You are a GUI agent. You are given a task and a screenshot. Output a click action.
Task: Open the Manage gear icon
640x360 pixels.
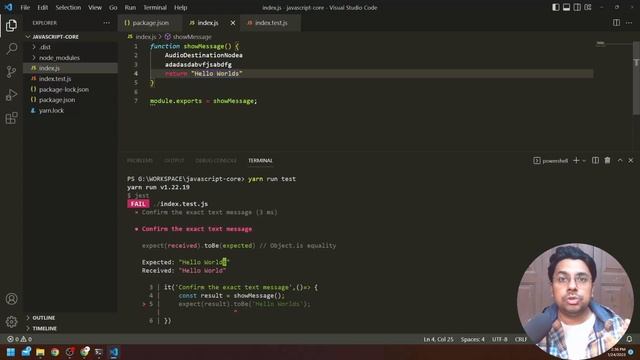tap(11, 322)
